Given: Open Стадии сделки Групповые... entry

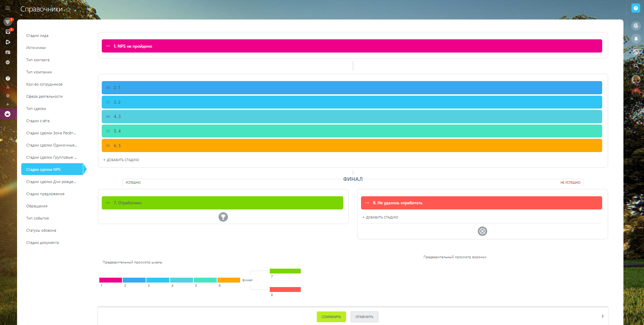Looking at the screenshot, I should [52, 157].
